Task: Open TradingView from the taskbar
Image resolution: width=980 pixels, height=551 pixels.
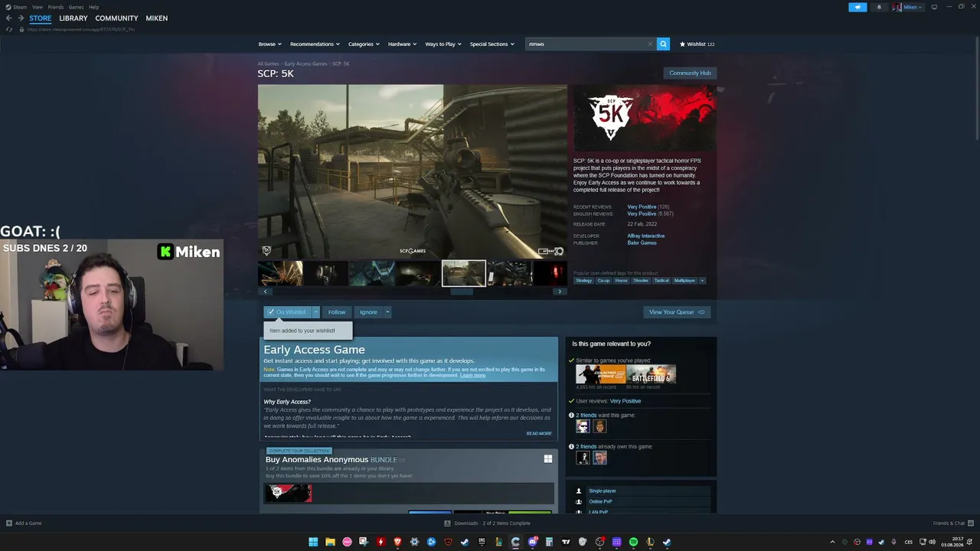Action: [566, 542]
